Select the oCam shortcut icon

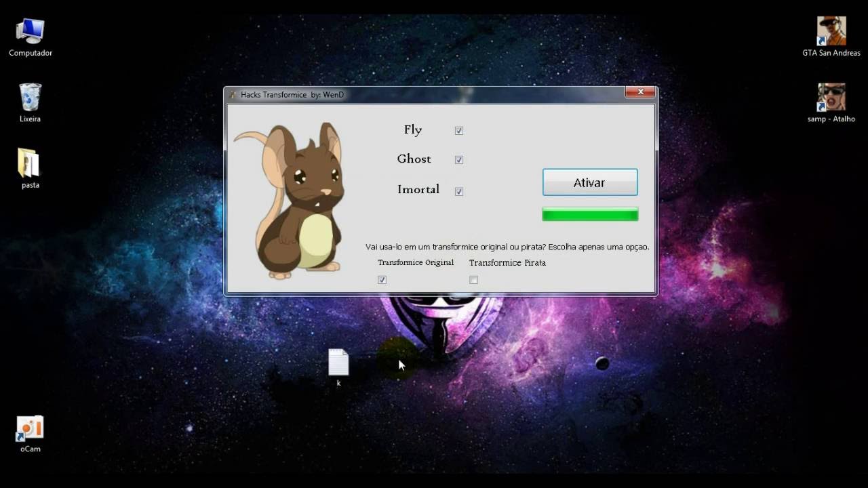coord(30,434)
